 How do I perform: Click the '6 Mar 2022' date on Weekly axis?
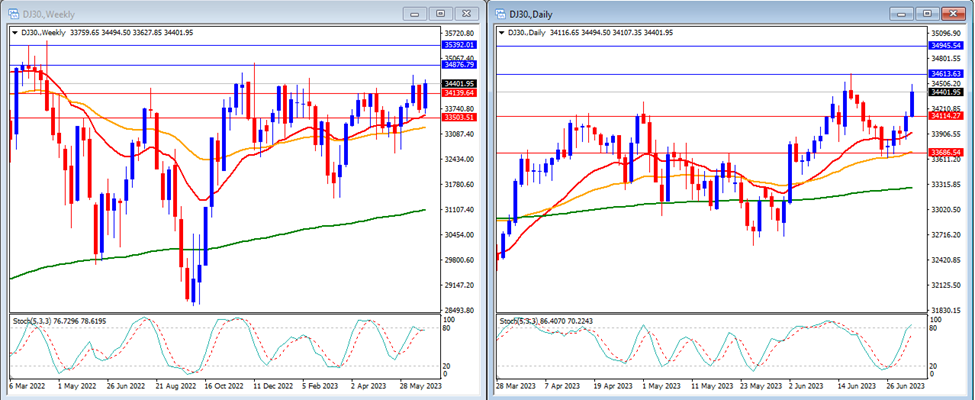[x=26, y=387]
